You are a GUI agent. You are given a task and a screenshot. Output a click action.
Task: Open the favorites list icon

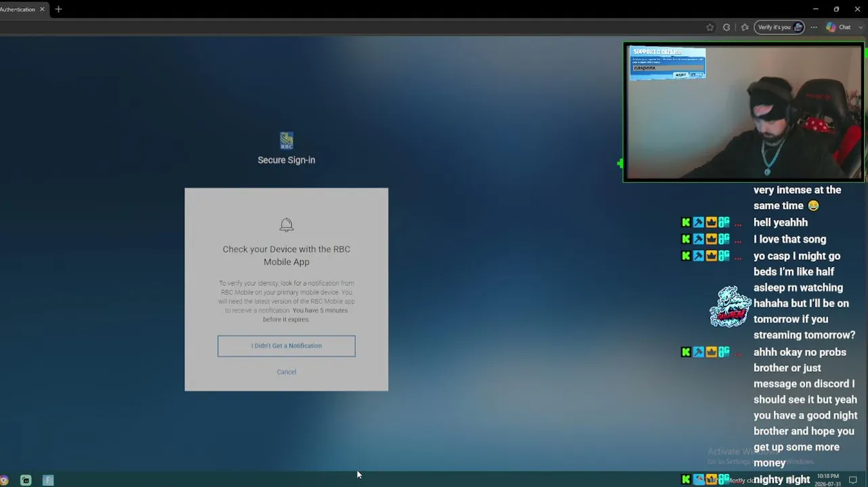click(x=745, y=27)
